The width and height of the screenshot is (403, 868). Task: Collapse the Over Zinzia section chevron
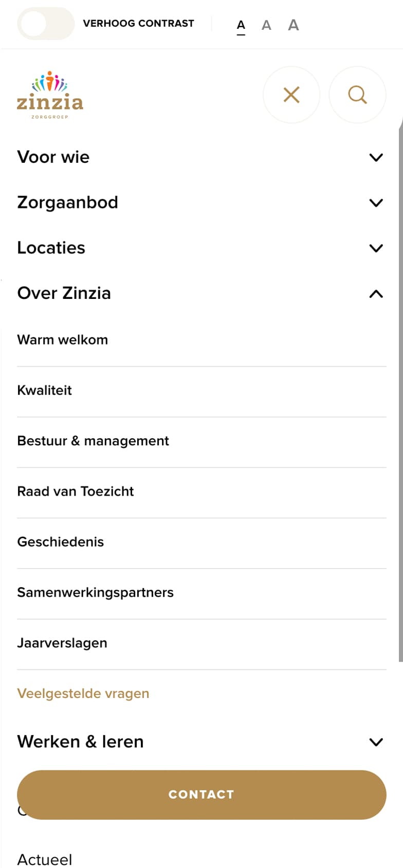tap(376, 294)
